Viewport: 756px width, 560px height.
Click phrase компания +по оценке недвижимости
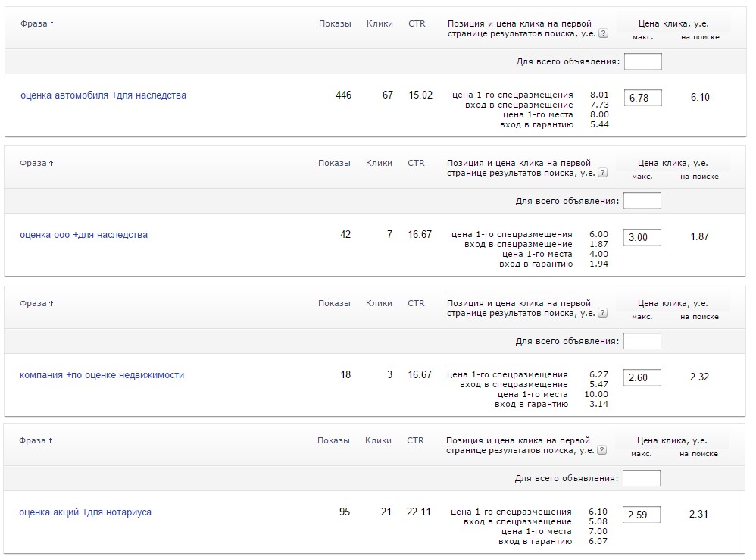pyautogui.click(x=102, y=375)
